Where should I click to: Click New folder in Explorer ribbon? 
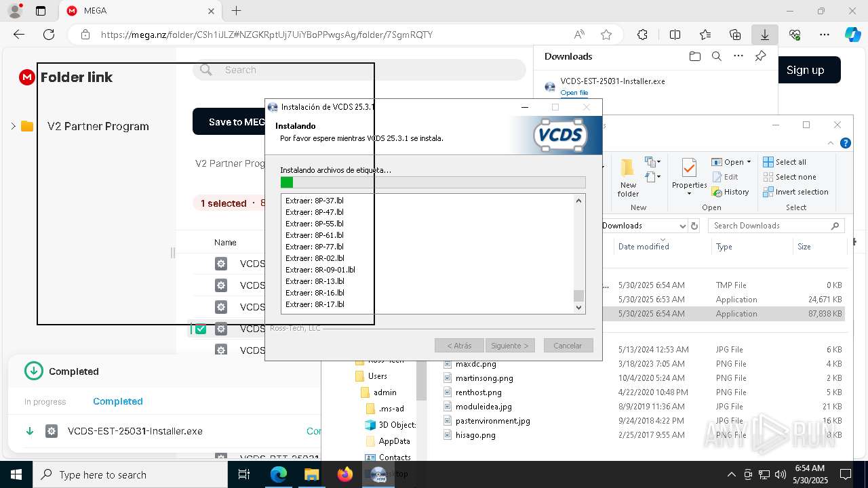(x=628, y=178)
